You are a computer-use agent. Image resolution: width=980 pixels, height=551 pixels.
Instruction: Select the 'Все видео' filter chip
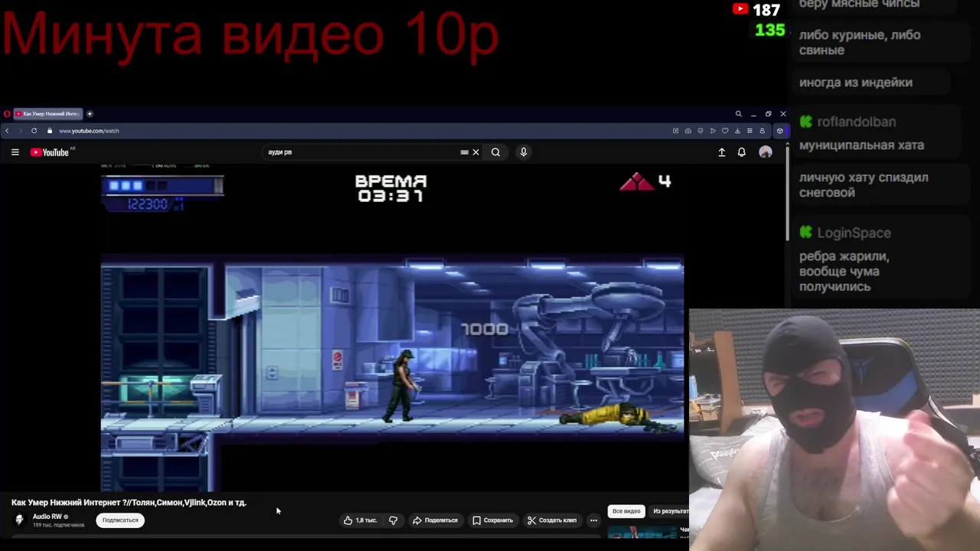626,511
